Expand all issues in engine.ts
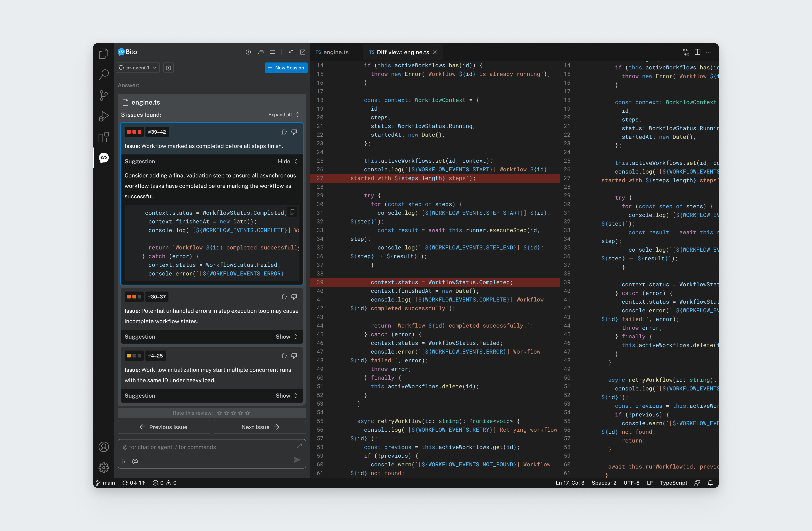 click(284, 115)
